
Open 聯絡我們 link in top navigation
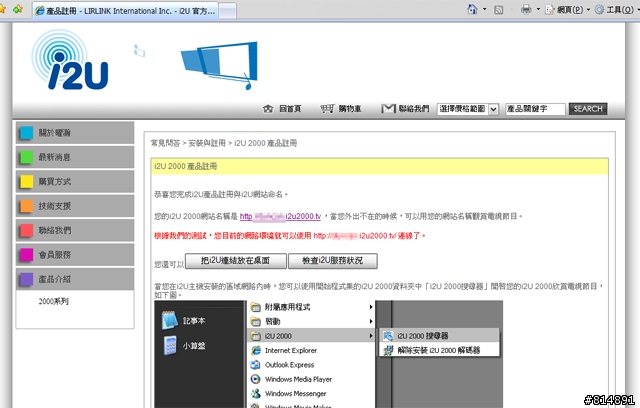414,109
